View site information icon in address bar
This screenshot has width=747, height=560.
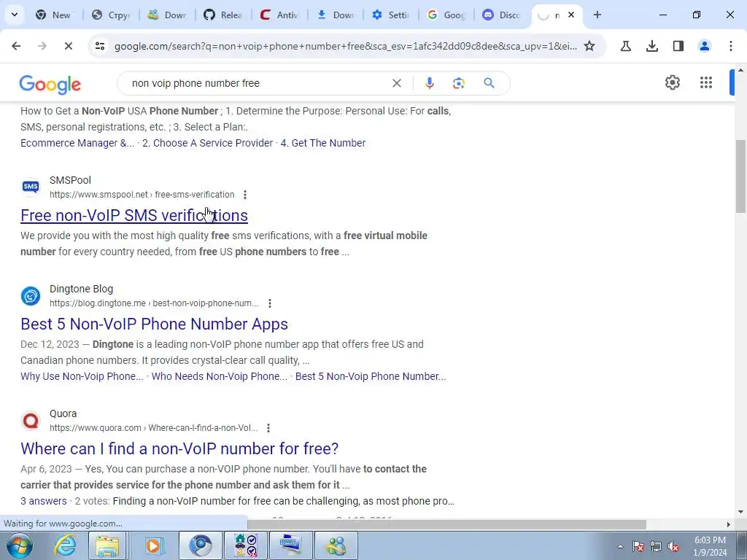click(100, 46)
